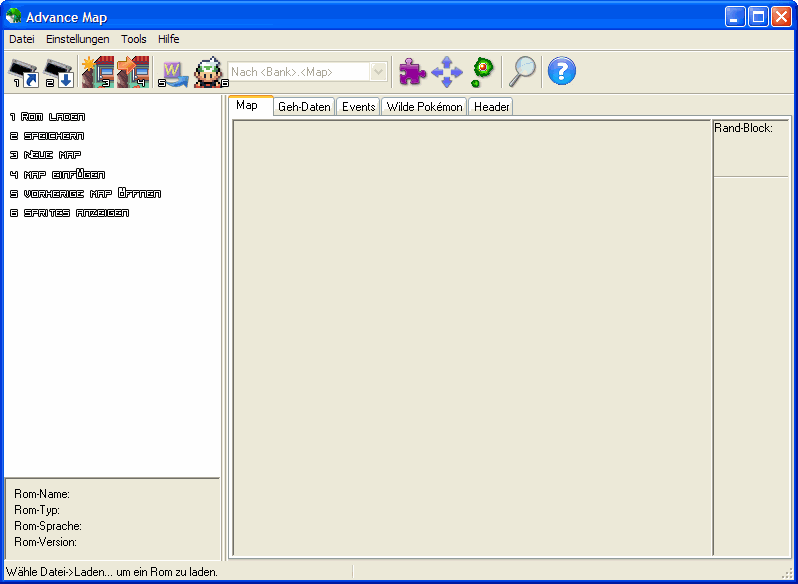Expand the Nach Bank.Map dropdown arrow
Viewport: 798px width, 584px height.
[378, 72]
